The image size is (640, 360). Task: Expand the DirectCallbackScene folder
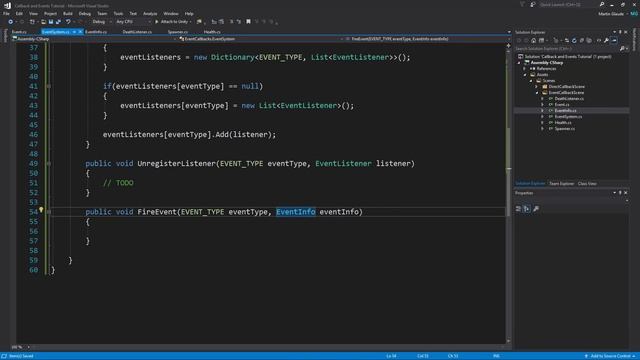tap(537, 87)
